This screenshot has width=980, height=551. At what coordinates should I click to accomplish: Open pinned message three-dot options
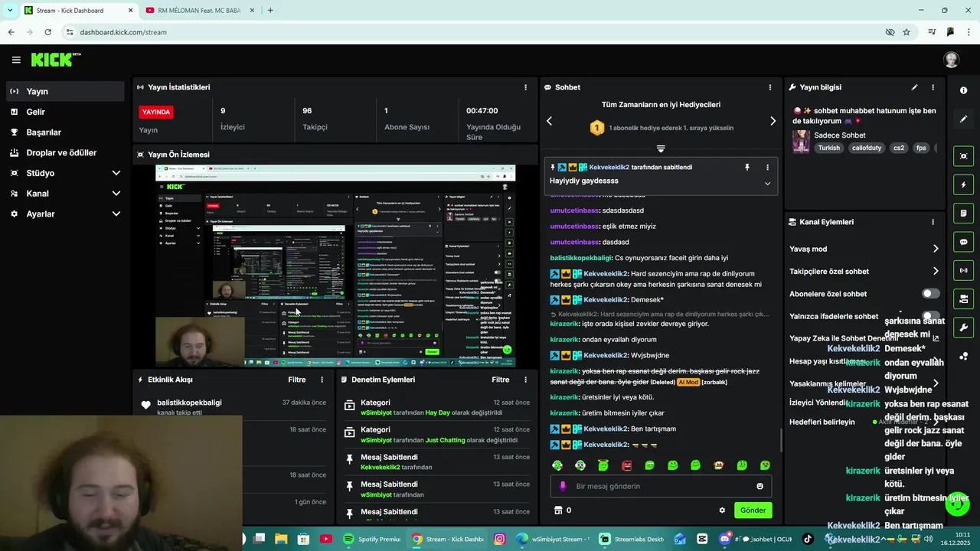(767, 167)
